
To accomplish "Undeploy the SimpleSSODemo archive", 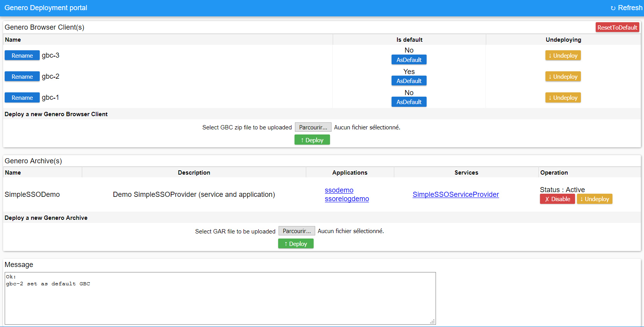I will (x=595, y=199).
